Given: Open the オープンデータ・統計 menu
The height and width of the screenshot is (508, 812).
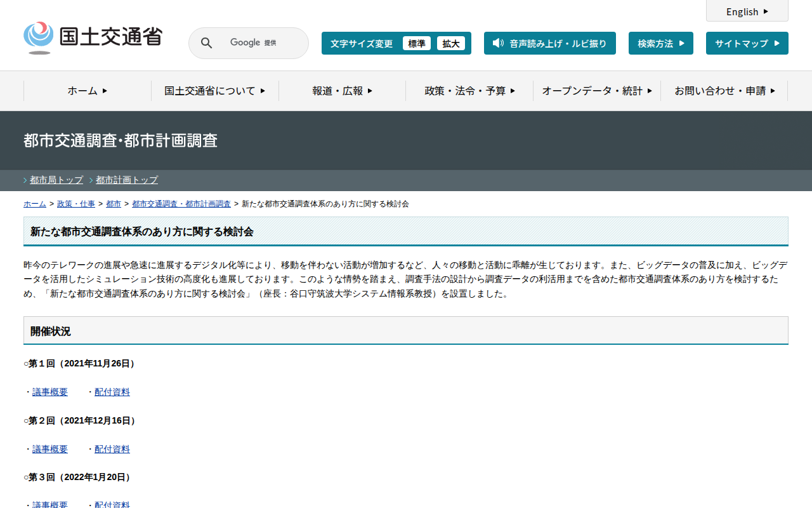Looking at the screenshot, I should 597,91.
